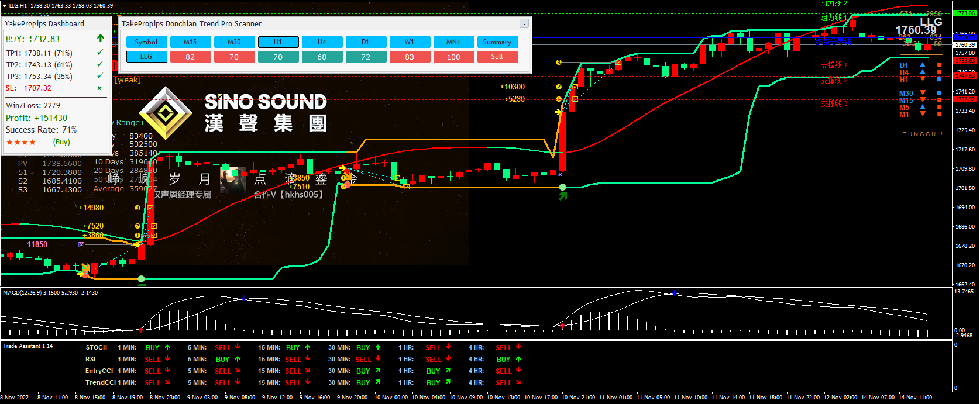
Task: Click the green BUY up arrow in dashboard
Action: point(100,38)
